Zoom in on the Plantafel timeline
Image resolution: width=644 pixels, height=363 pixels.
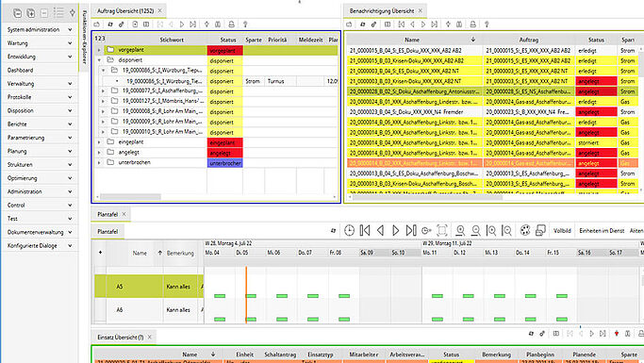pos(460,231)
